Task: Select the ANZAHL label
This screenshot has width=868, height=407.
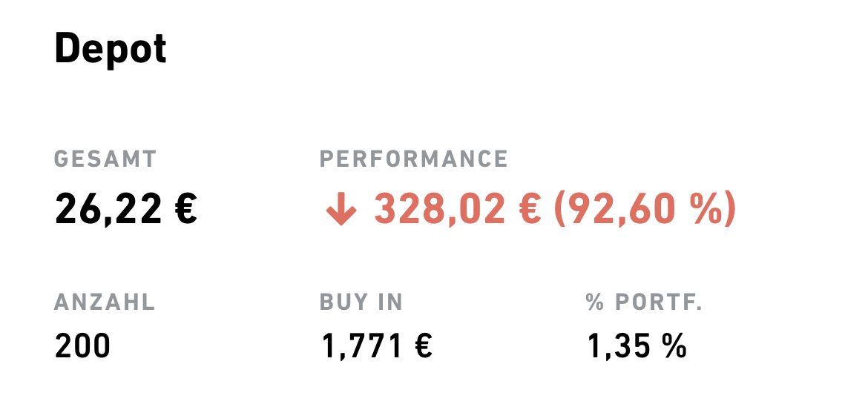Action: [x=105, y=302]
